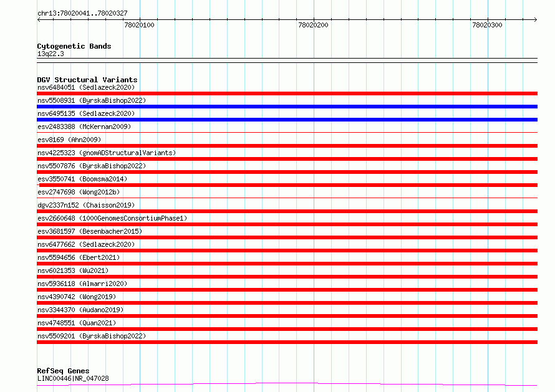Click the esv3681597 (Besenbacher2015) label

[90, 231]
